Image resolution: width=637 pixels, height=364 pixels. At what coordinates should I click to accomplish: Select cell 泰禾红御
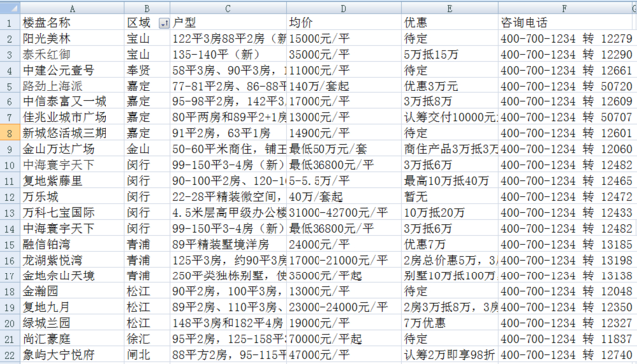click(x=73, y=54)
